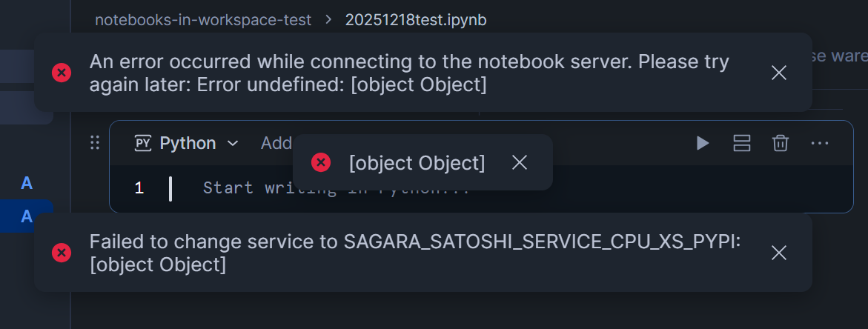The height and width of the screenshot is (329, 868).
Task: Click error icon on connection error toast
Action: 62,73
